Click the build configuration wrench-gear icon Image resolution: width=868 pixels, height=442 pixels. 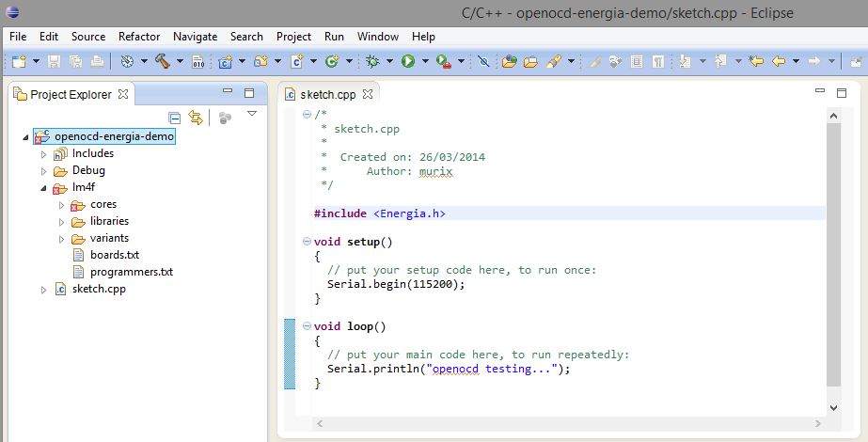click(x=127, y=61)
